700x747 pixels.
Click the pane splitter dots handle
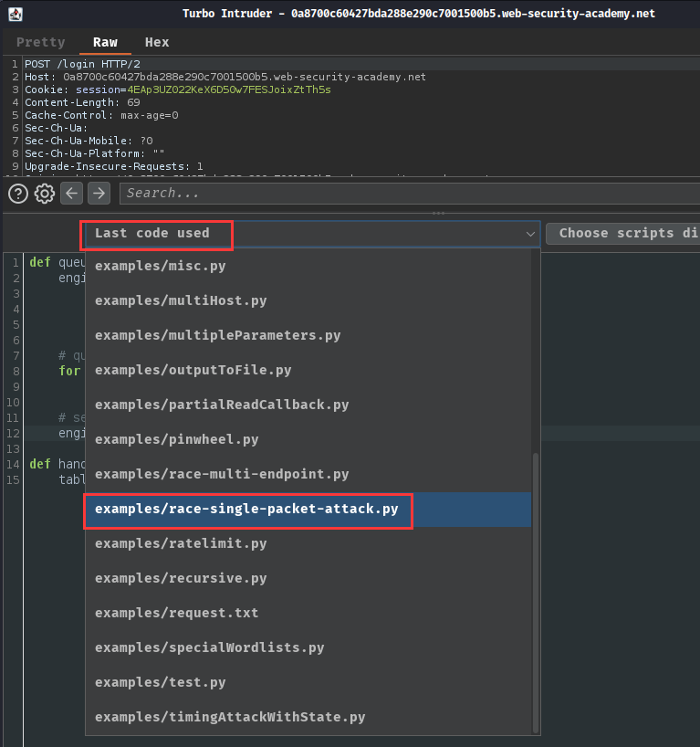pyautogui.click(x=439, y=213)
